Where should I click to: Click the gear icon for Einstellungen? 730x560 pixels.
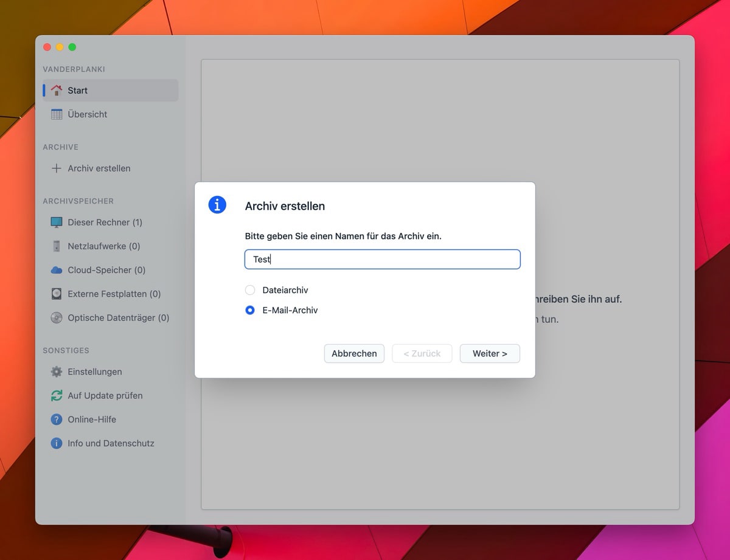tap(57, 372)
